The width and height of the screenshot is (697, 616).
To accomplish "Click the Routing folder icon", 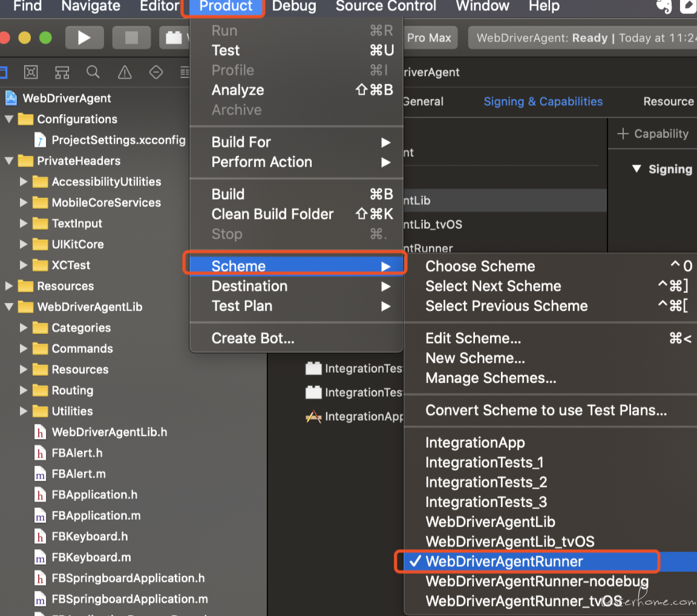I will point(40,390).
